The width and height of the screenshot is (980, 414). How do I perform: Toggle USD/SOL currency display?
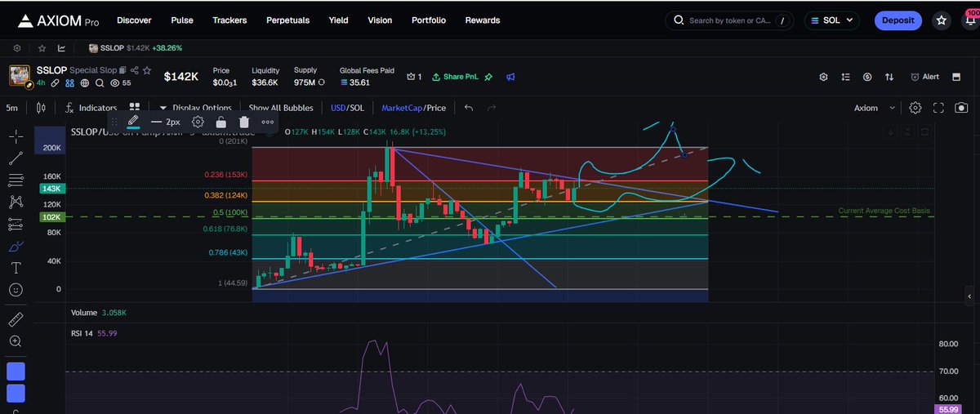coord(347,108)
